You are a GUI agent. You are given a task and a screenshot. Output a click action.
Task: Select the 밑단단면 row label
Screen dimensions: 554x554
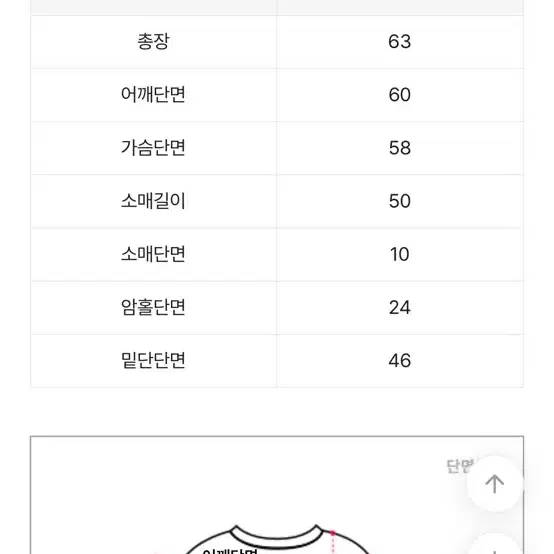(153, 360)
